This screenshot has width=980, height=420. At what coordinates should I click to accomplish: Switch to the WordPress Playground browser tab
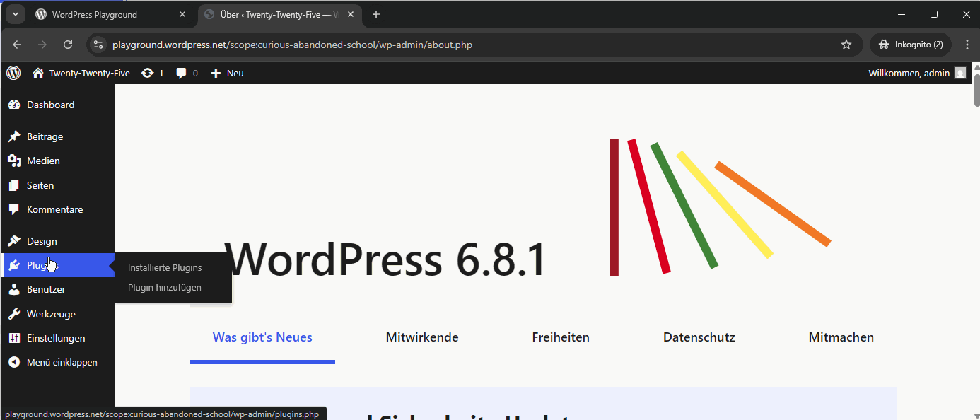point(111,14)
